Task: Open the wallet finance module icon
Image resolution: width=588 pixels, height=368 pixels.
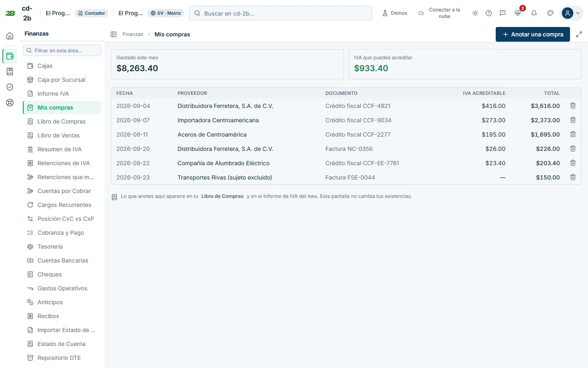Action: (x=10, y=56)
